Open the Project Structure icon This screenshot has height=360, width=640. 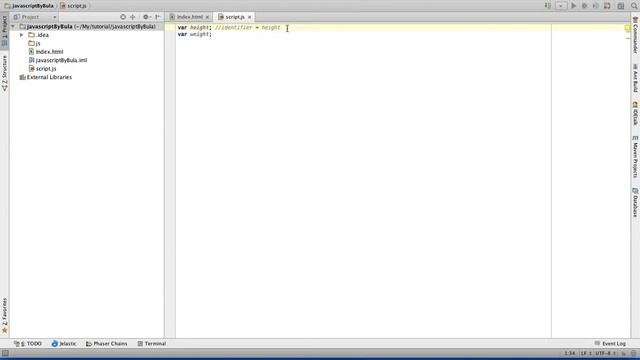pyautogui.click(x=621, y=6)
